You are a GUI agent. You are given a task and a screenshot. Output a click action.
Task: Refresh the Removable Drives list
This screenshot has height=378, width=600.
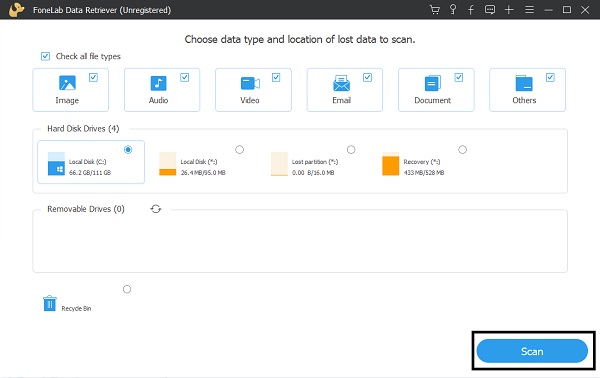[x=156, y=209]
